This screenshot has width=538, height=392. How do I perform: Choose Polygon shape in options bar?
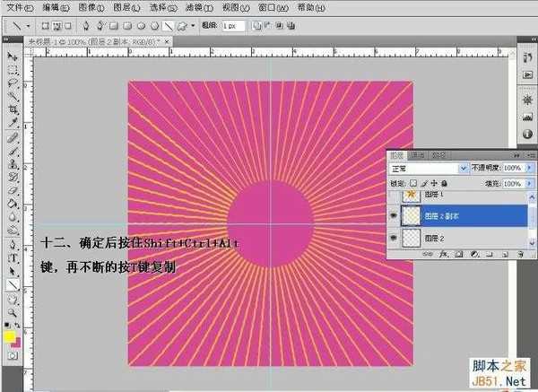(154, 26)
